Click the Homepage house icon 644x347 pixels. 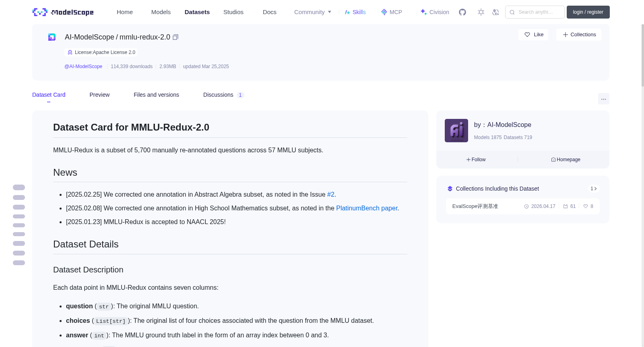[553, 160]
